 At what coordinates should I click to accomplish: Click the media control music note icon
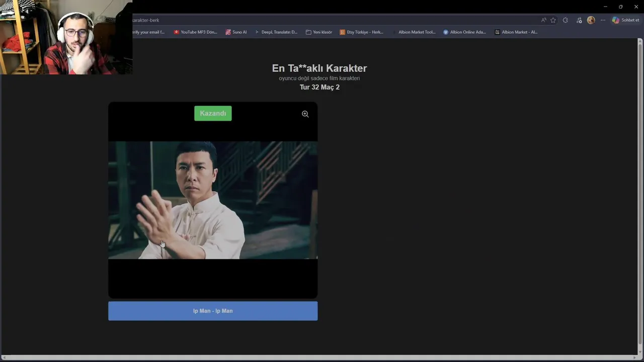(579, 20)
